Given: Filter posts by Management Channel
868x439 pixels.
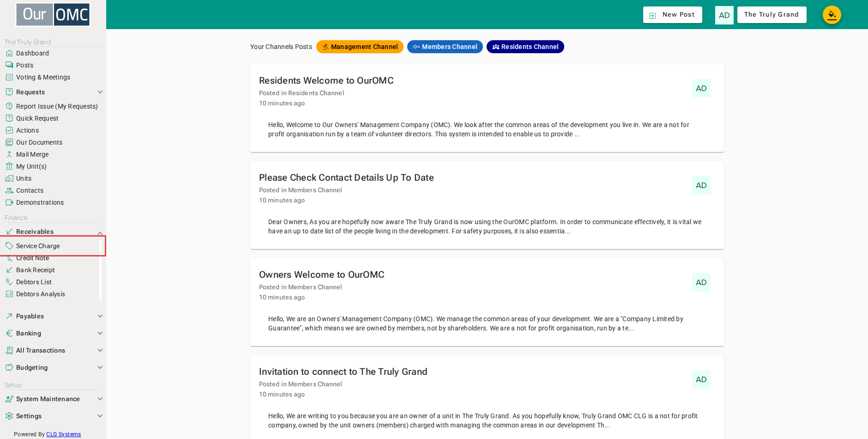Looking at the screenshot, I should click(360, 47).
